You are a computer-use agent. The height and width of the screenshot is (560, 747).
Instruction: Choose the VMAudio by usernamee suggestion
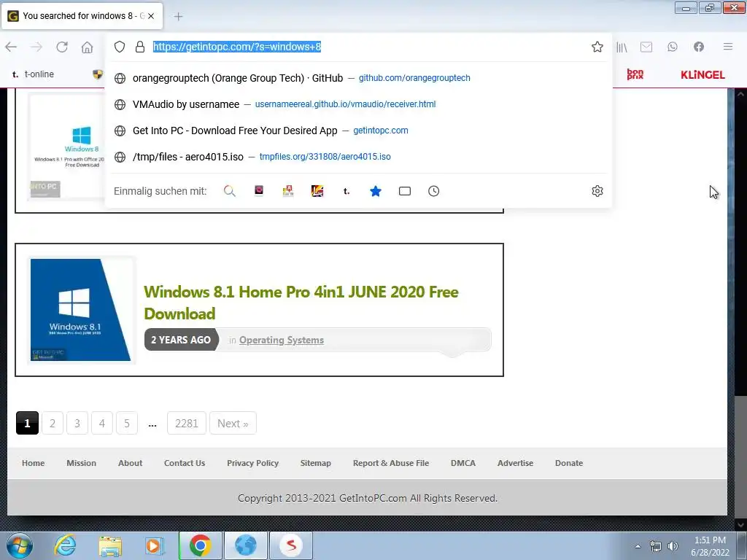click(358, 104)
